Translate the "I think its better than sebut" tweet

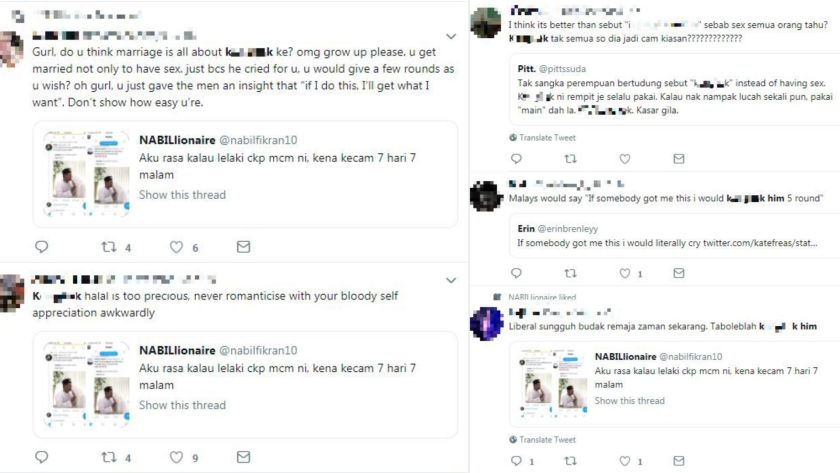(x=542, y=137)
